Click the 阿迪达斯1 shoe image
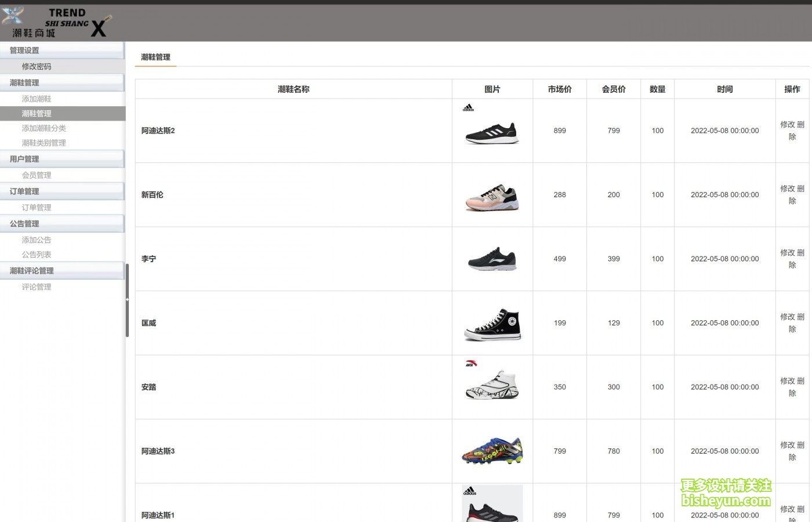The image size is (812, 522). pyautogui.click(x=492, y=503)
